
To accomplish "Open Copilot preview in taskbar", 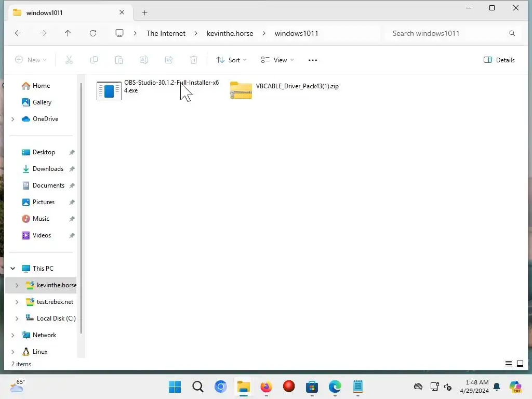I will coord(515,387).
